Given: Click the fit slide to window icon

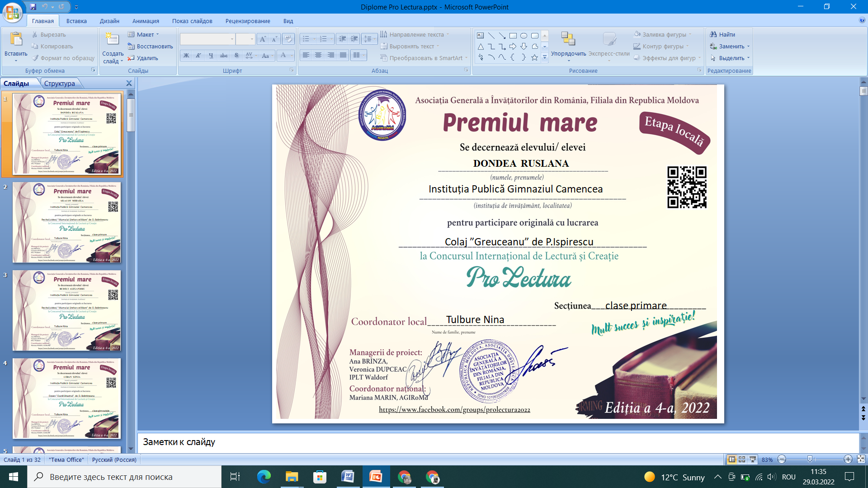Looking at the screenshot, I should [x=861, y=459].
